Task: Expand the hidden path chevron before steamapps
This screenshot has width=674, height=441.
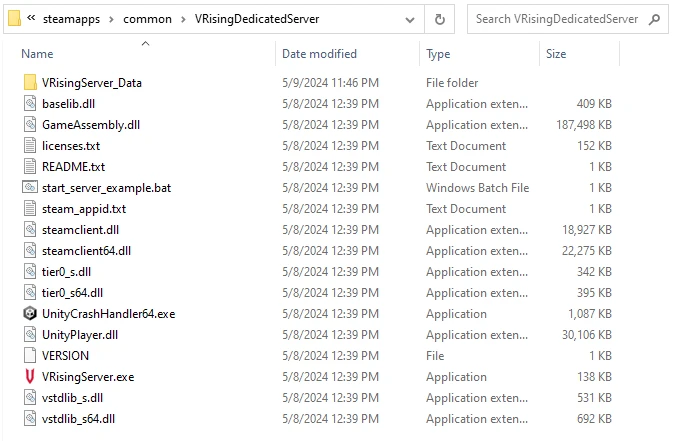Action: coord(33,19)
